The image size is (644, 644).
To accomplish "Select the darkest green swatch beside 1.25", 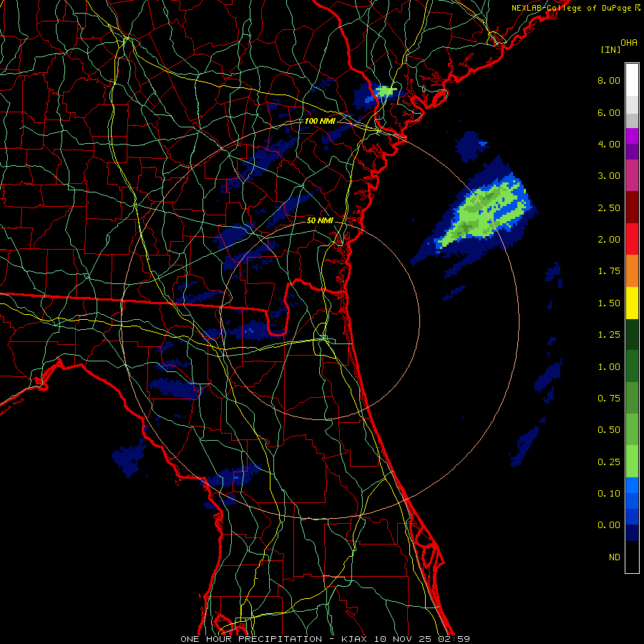I will [x=632, y=335].
